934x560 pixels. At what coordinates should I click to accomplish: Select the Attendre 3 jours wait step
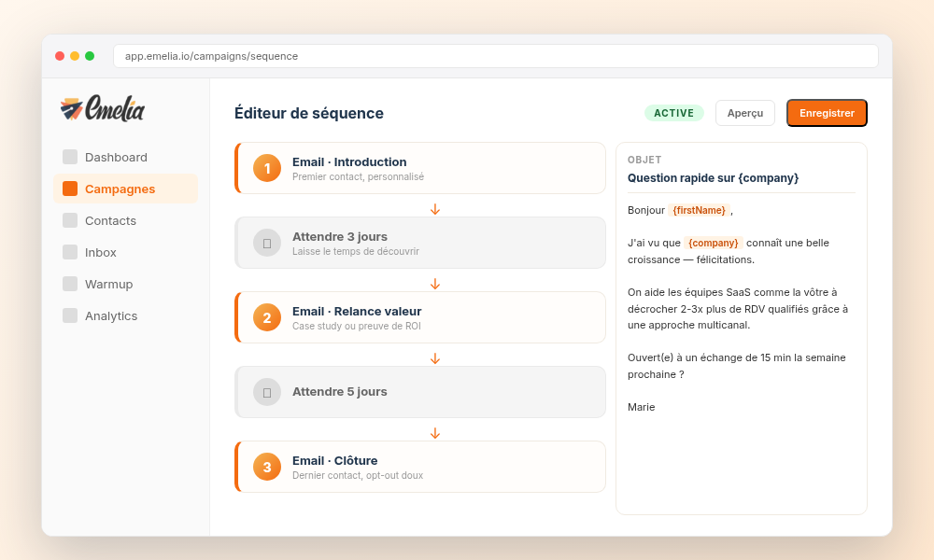pyautogui.click(x=420, y=243)
